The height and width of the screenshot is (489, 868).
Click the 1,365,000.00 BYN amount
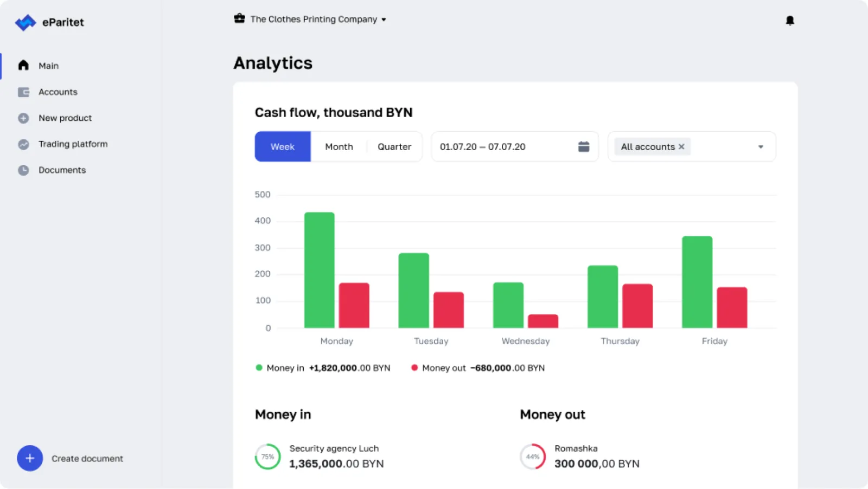(336, 464)
